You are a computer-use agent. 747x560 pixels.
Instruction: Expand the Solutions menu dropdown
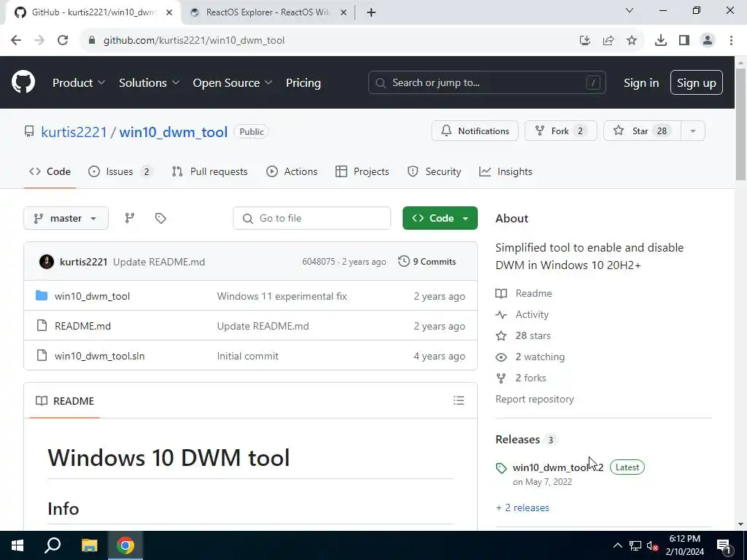(x=149, y=83)
